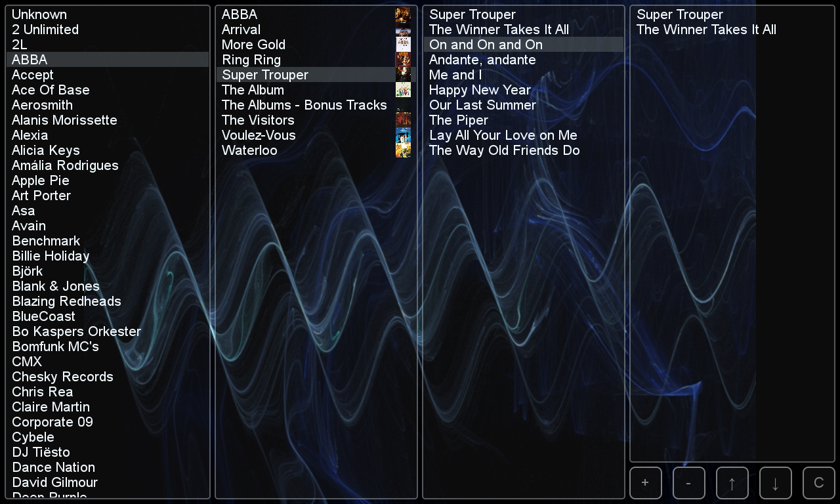Select artist Corporate 09
840x504 pixels.
108,422
